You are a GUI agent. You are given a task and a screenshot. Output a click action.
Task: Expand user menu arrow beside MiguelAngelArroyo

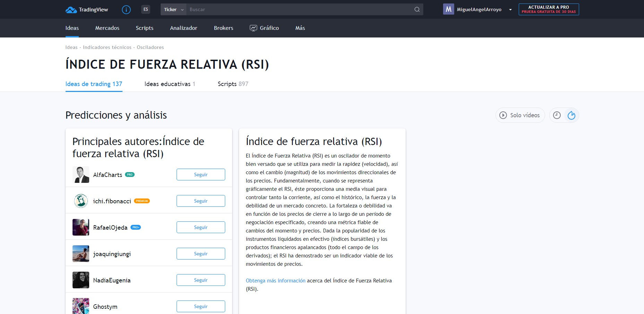coord(510,10)
